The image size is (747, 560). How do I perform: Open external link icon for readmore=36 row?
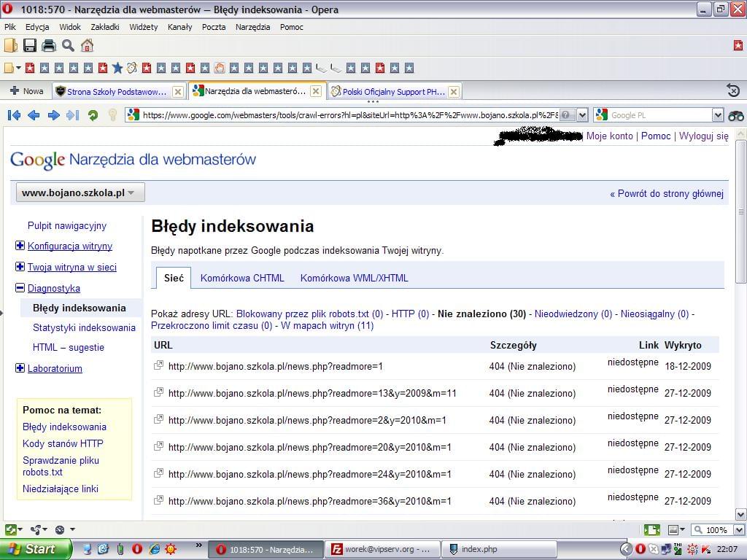pos(158,500)
